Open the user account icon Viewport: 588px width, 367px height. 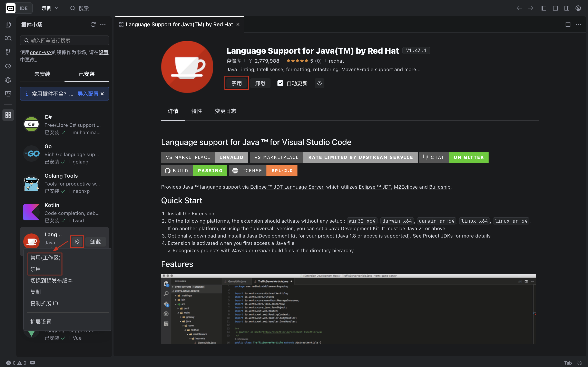(x=578, y=8)
